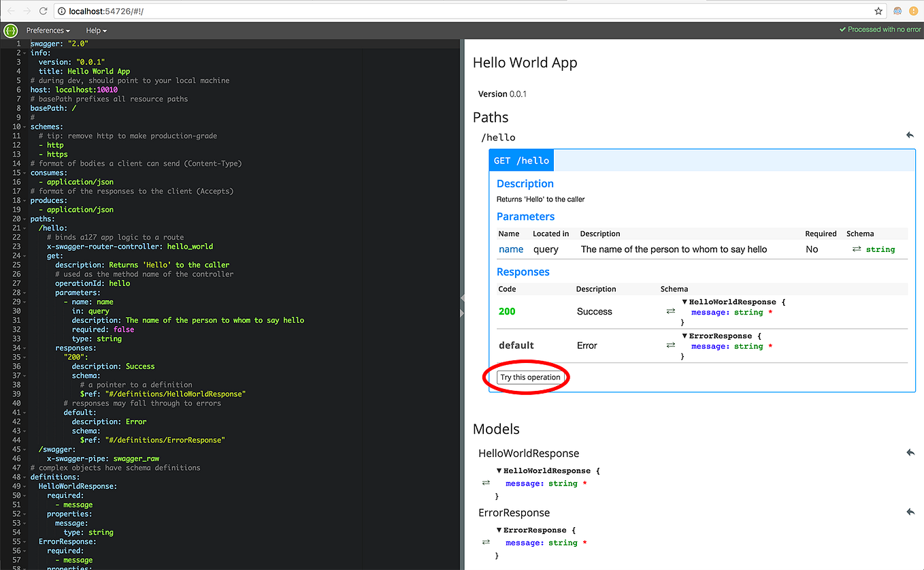Viewport: 924px width, 570px height.
Task: Click the back-arrow icon beside the /hello path
Action: click(x=910, y=135)
